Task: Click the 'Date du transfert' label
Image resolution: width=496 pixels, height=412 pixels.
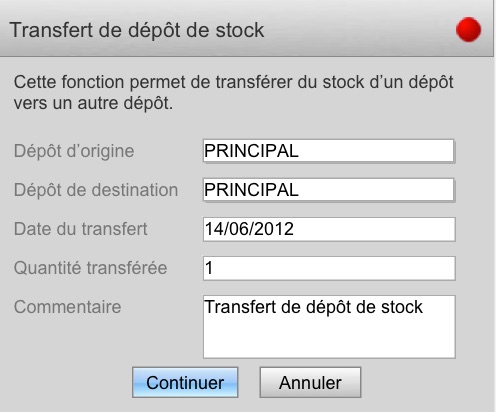Action: (x=81, y=229)
